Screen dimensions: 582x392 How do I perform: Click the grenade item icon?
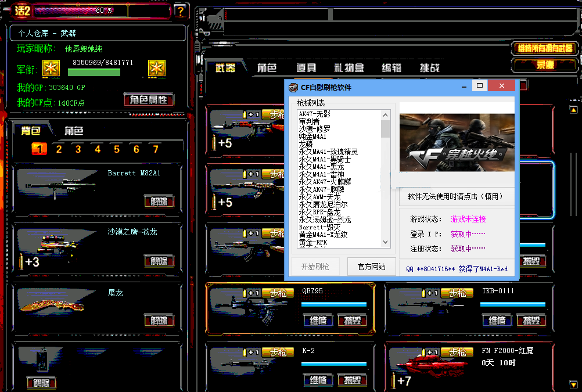(42, 359)
